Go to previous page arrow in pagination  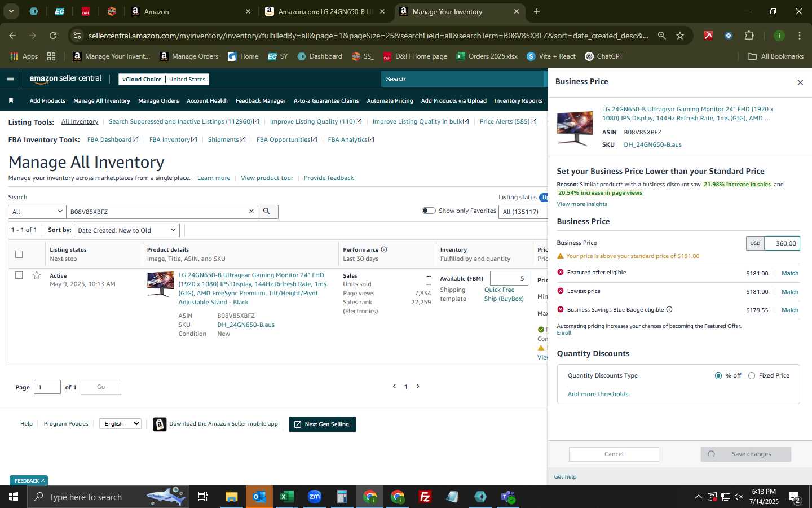(x=394, y=387)
